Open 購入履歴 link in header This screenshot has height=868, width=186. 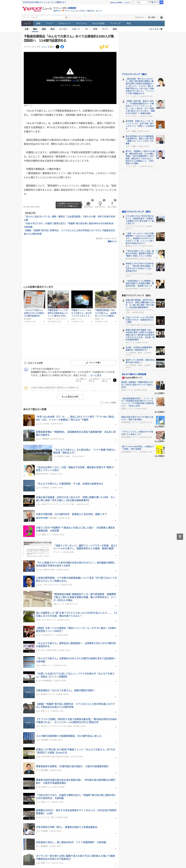click(x=152, y=17)
